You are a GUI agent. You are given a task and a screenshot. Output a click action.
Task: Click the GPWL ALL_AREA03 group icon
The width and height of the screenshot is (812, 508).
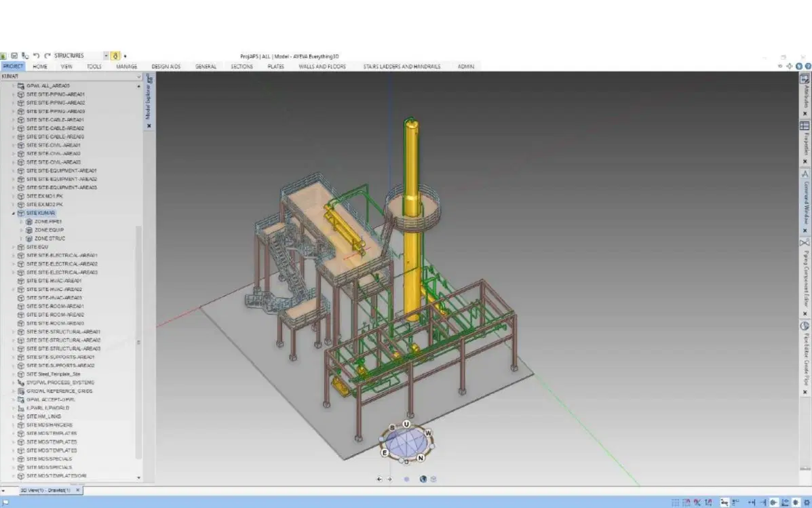click(21, 86)
